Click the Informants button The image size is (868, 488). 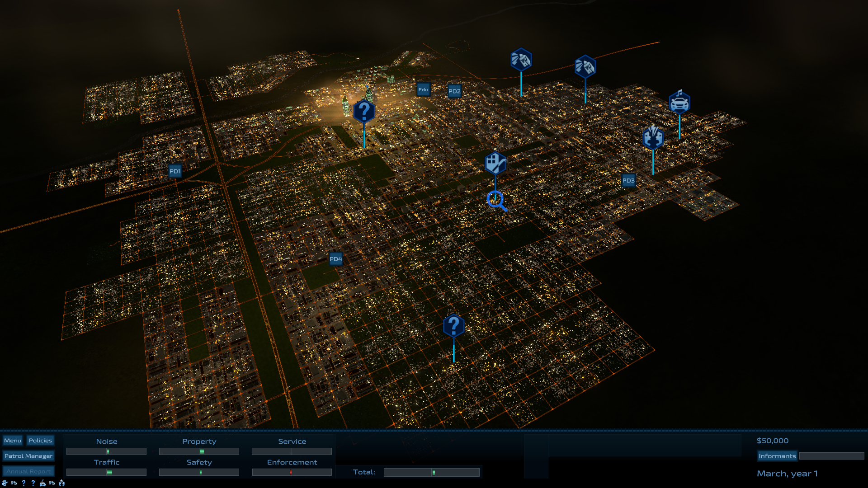pyautogui.click(x=777, y=456)
